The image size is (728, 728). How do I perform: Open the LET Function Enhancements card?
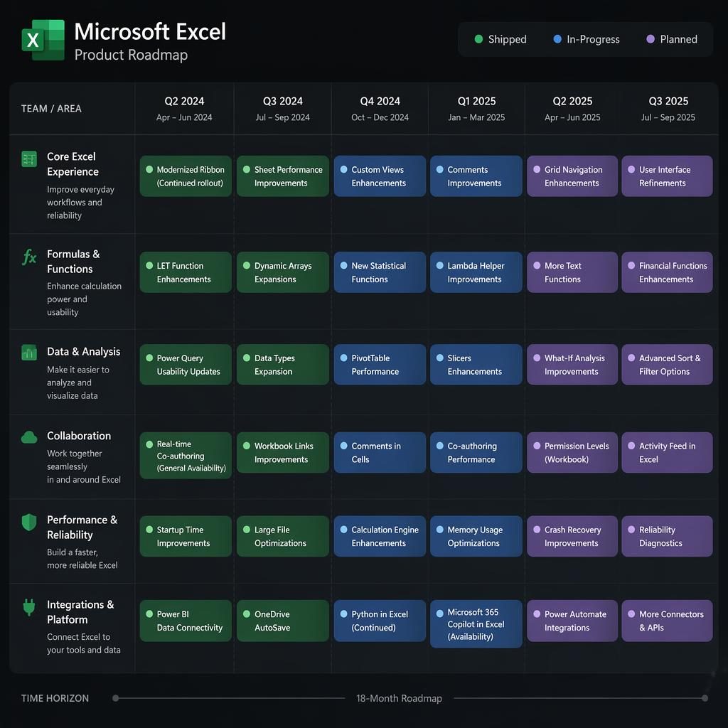point(186,272)
